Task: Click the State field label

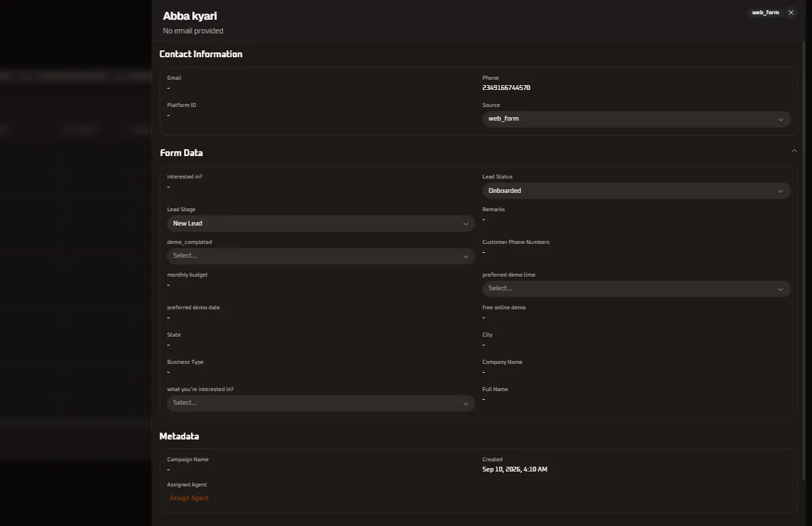Action: pos(174,335)
